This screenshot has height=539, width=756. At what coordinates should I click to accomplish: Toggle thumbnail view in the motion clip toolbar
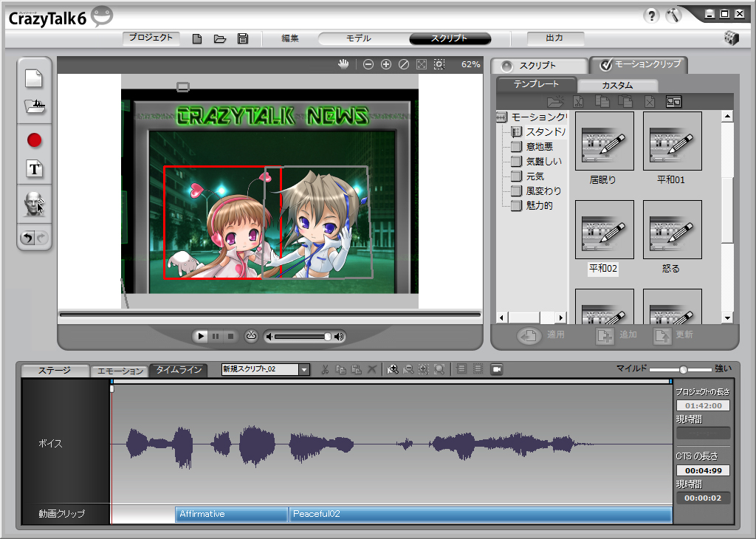click(x=673, y=102)
